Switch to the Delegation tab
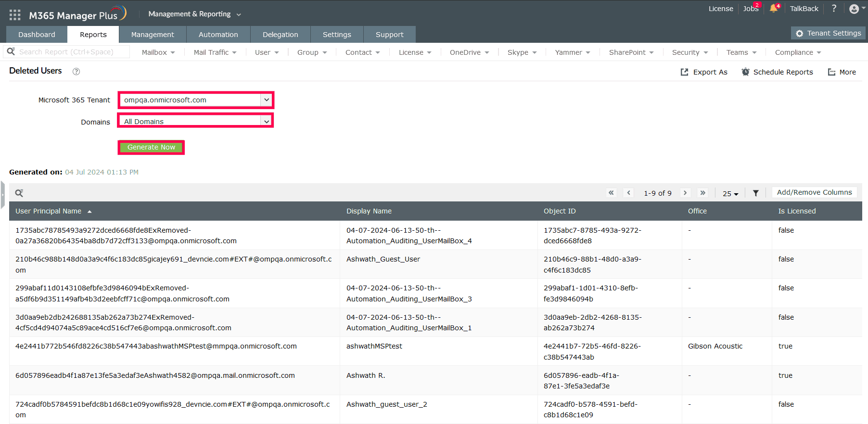Screen dimensions: 868x424 tap(281, 35)
